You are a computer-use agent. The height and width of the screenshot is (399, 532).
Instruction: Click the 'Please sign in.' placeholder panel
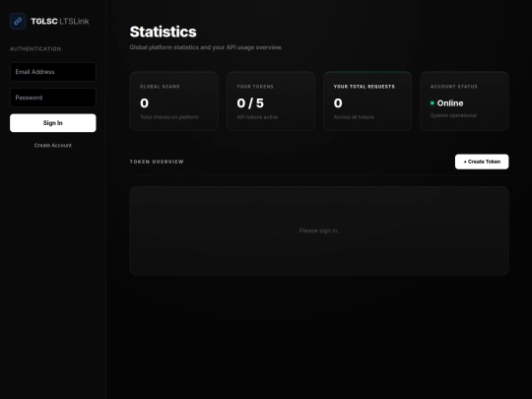(x=319, y=231)
